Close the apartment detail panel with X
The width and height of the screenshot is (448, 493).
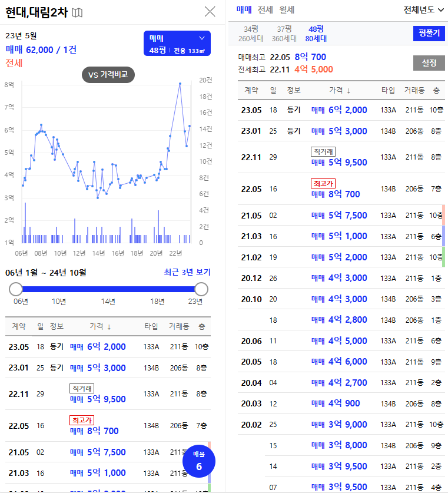point(210,12)
